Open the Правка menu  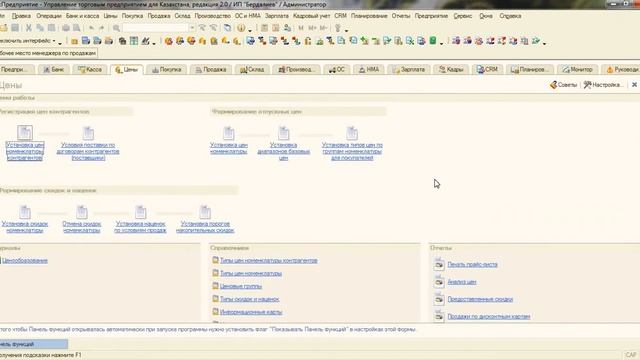[21, 16]
